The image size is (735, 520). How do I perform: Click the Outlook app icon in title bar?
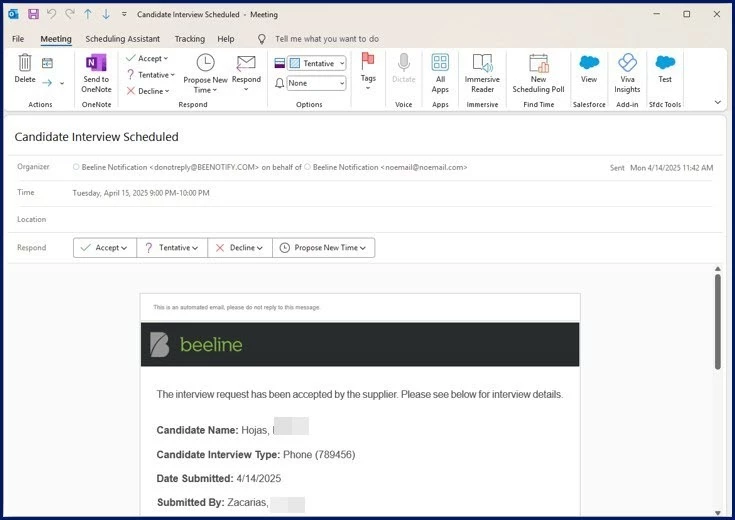point(14,14)
